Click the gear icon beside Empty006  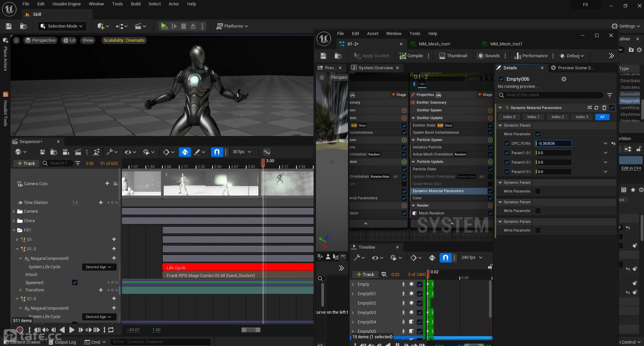point(564,79)
